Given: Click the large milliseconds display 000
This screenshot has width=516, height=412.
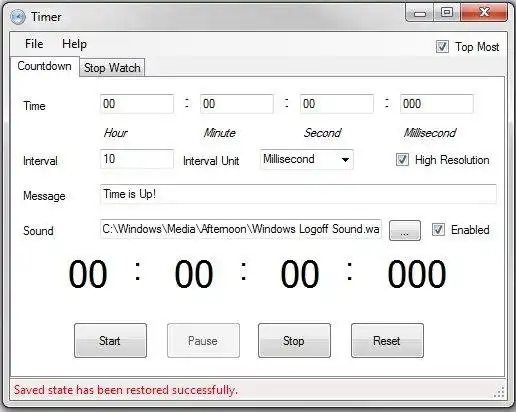Looking at the screenshot, I should [x=417, y=274].
